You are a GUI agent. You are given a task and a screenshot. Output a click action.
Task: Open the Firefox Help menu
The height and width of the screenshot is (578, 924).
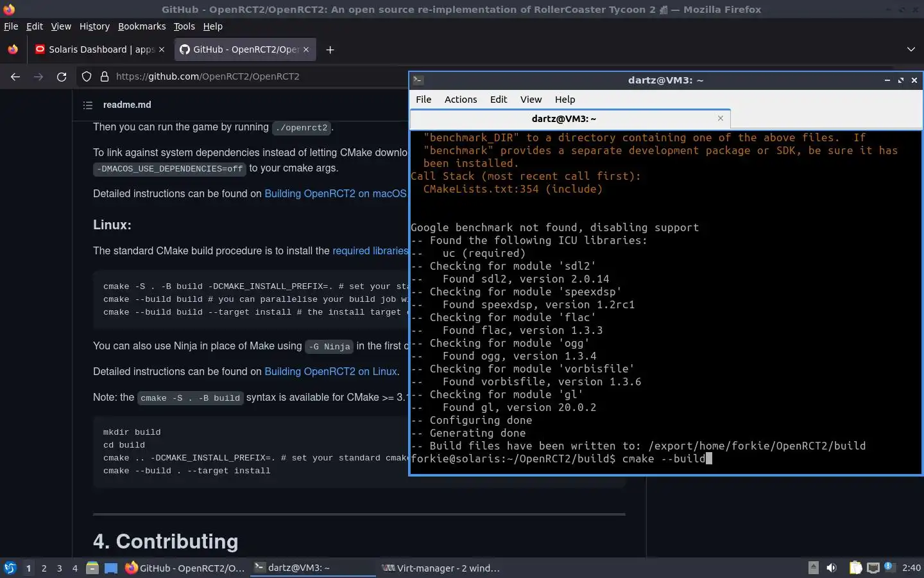pos(213,26)
